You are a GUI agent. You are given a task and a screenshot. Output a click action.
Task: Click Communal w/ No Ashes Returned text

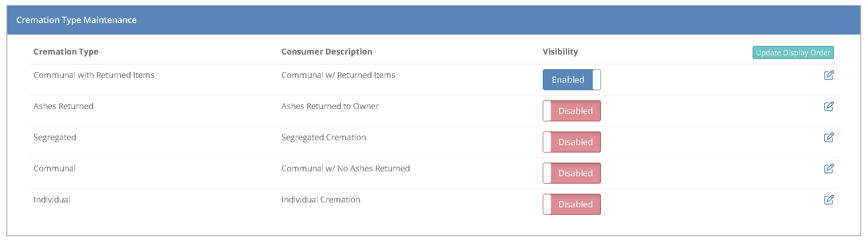coord(345,168)
